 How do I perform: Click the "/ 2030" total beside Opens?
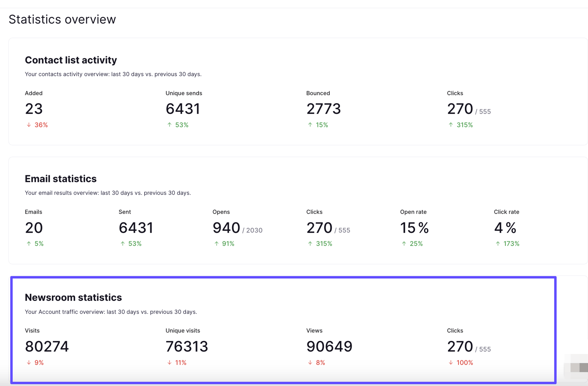(x=252, y=230)
